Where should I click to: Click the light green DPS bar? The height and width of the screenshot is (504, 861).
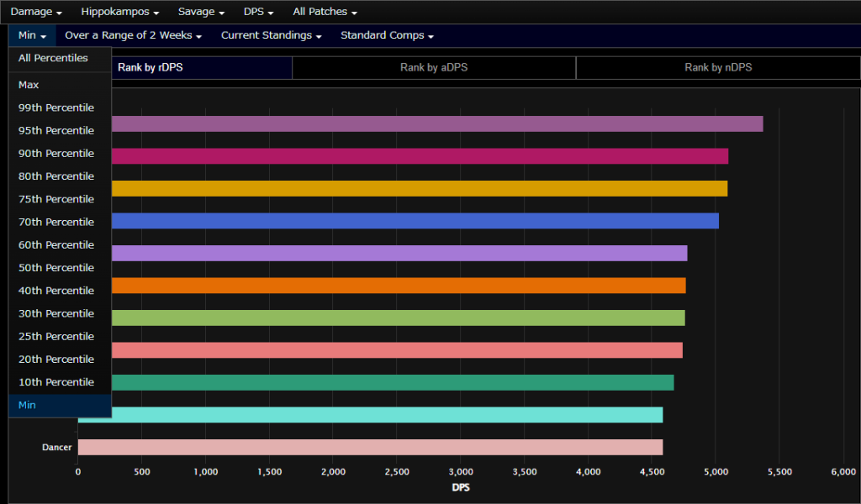(398, 318)
